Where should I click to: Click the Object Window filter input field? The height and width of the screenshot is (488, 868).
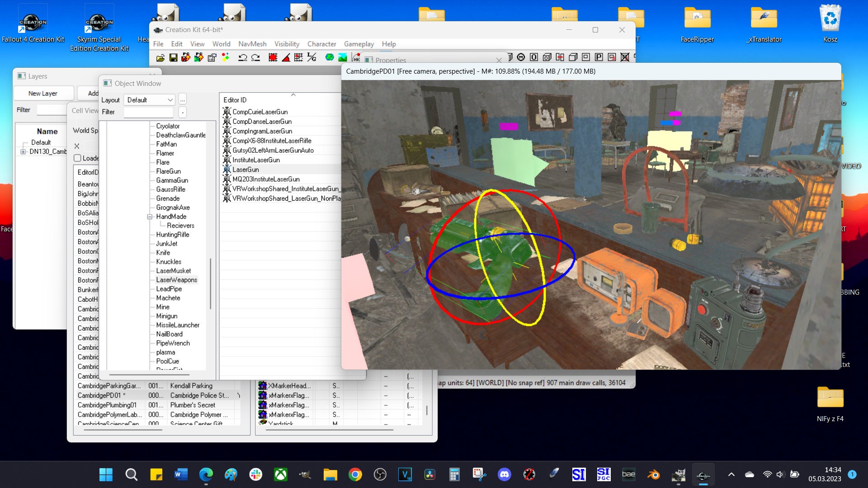pos(149,112)
